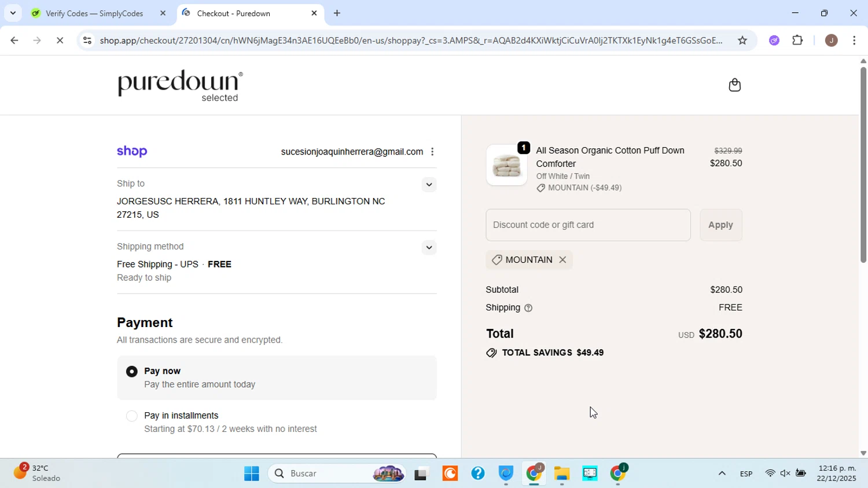The height and width of the screenshot is (488, 868).
Task: Open the Wi-Fi network tray icon
Action: [x=770, y=474]
